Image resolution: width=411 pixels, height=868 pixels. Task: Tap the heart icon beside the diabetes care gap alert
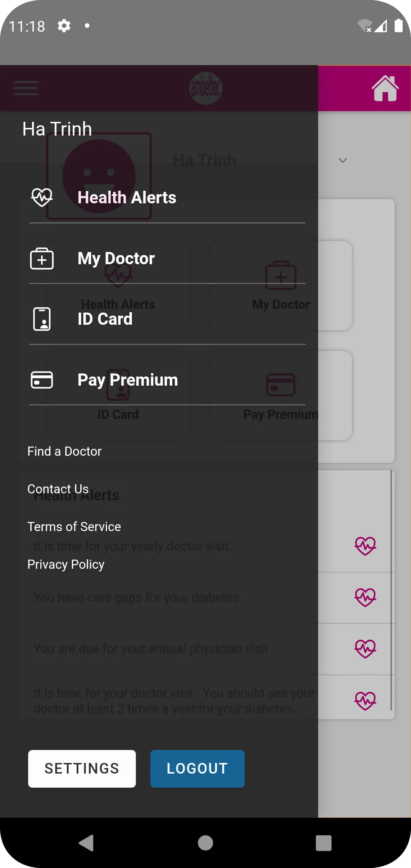coord(365,597)
